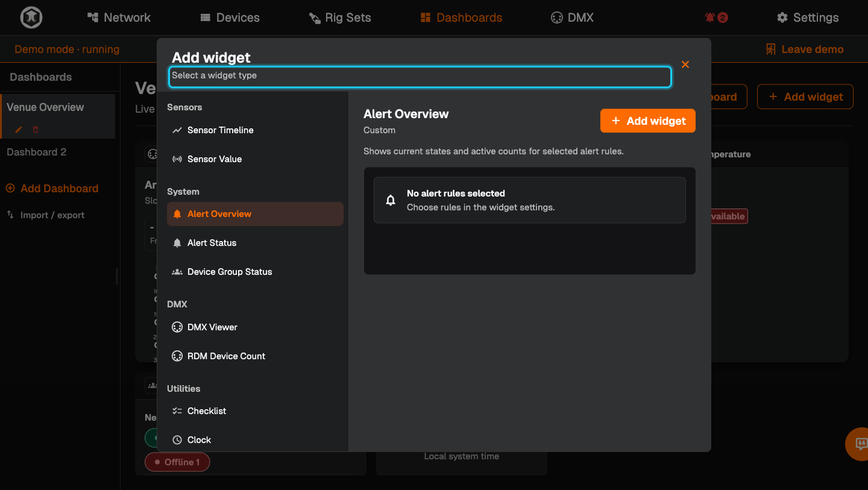
Task: Click the Import / export arrows icon
Action: pos(10,215)
